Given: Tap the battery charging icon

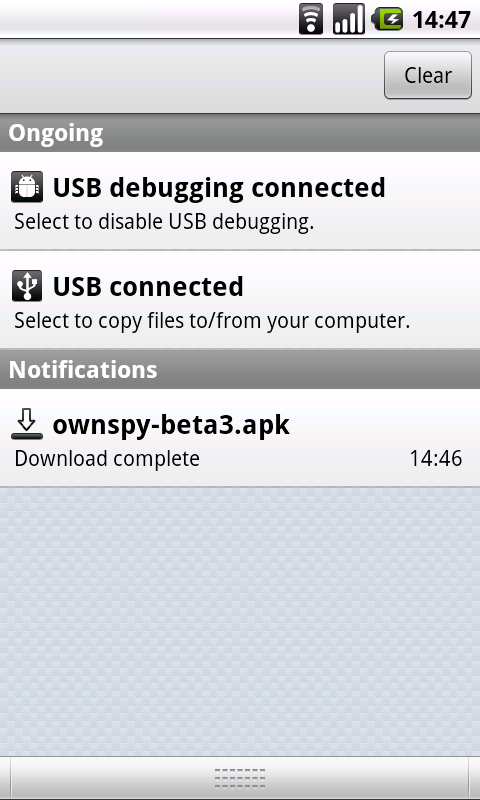Looking at the screenshot, I should tap(388, 20).
